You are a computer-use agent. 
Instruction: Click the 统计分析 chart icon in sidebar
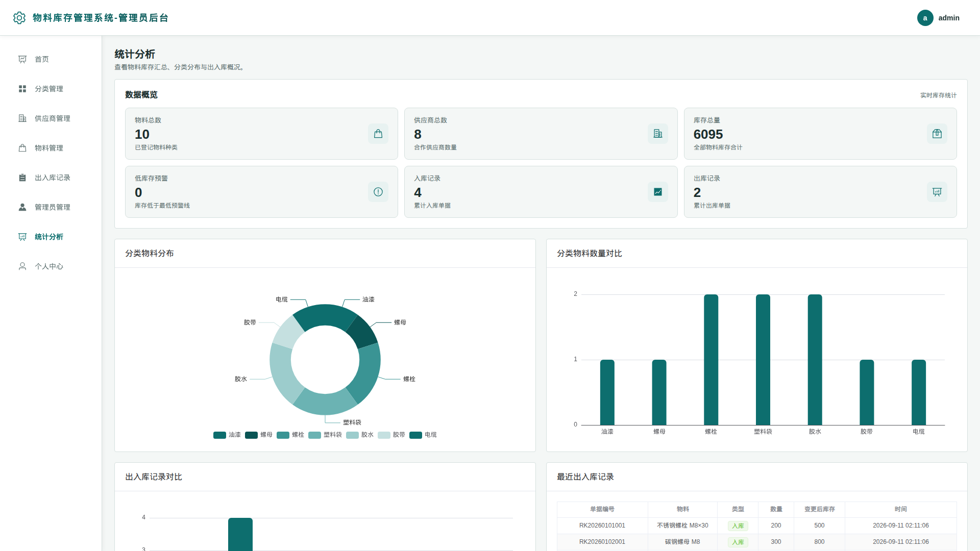[x=22, y=237]
